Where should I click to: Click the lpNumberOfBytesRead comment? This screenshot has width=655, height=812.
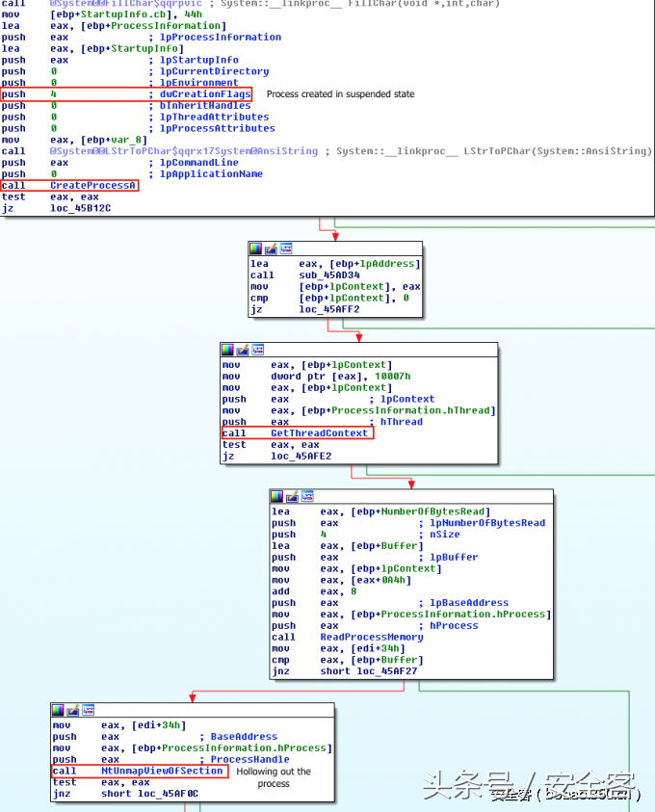pyautogui.click(x=487, y=523)
